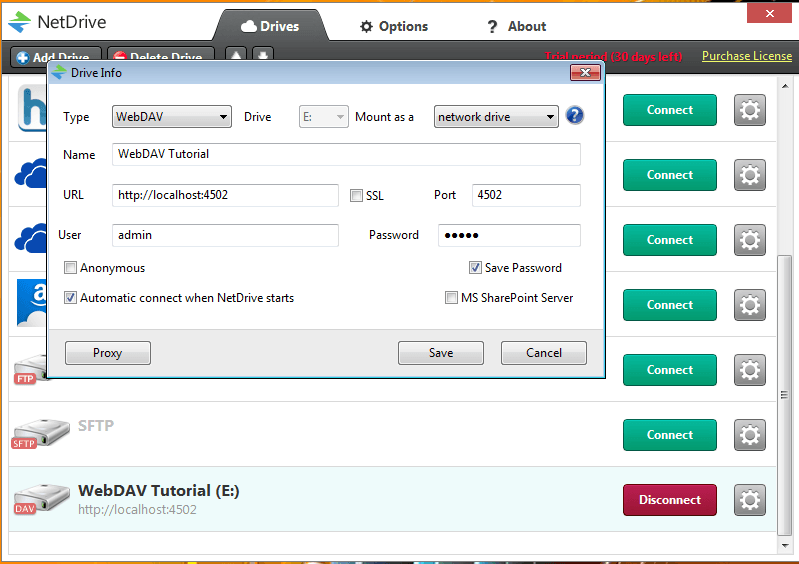Select the SFTP drive label
This screenshot has width=799, height=564.
click(96, 425)
